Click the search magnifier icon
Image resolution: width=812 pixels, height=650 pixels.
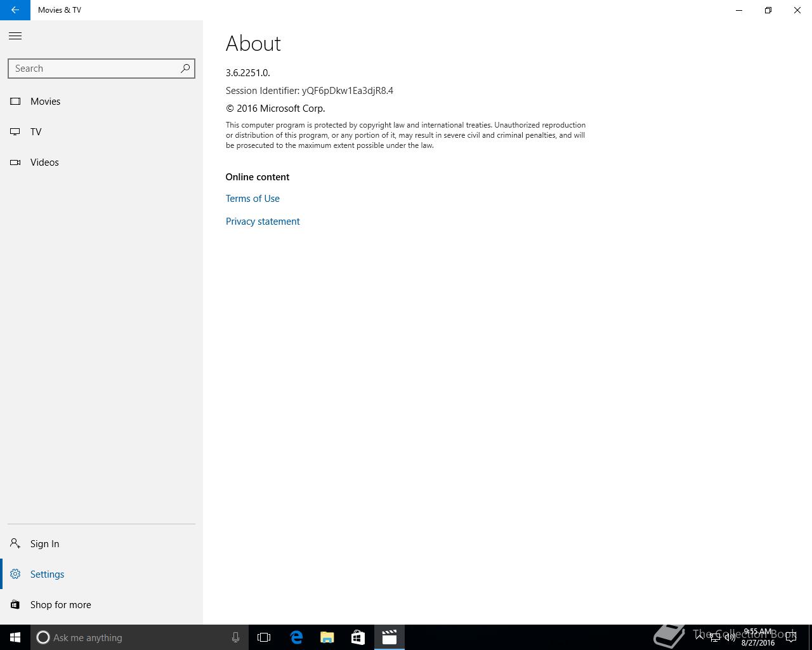click(185, 69)
